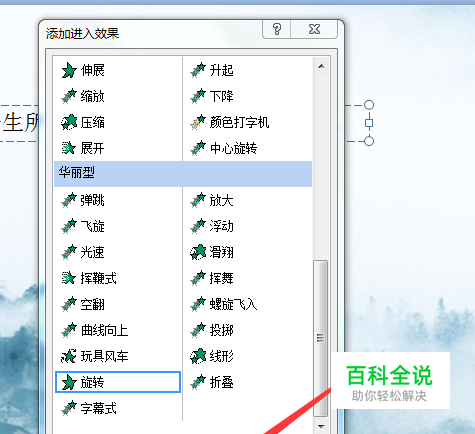475x434 pixels.
Task: Pick the 空翻 effect label
Action: click(x=93, y=304)
